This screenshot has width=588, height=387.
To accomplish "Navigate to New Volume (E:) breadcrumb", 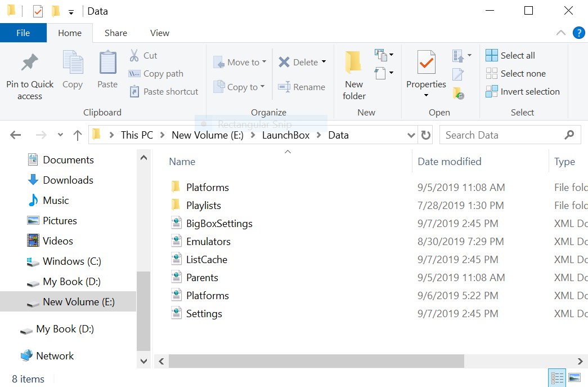I will tap(208, 135).
